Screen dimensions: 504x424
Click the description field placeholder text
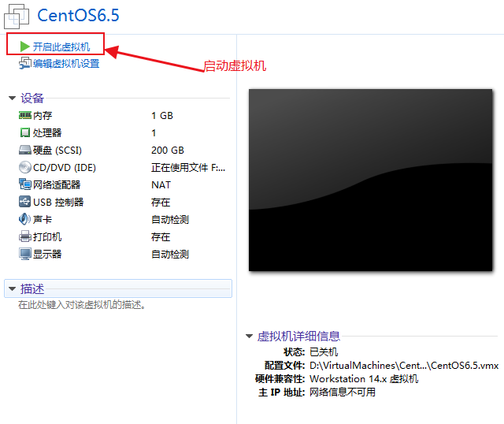point(82,305)
